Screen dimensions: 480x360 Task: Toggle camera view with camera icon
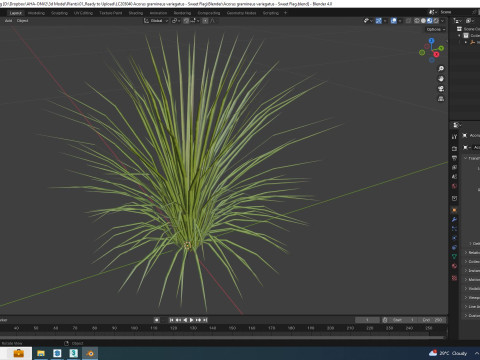(441, 89)
